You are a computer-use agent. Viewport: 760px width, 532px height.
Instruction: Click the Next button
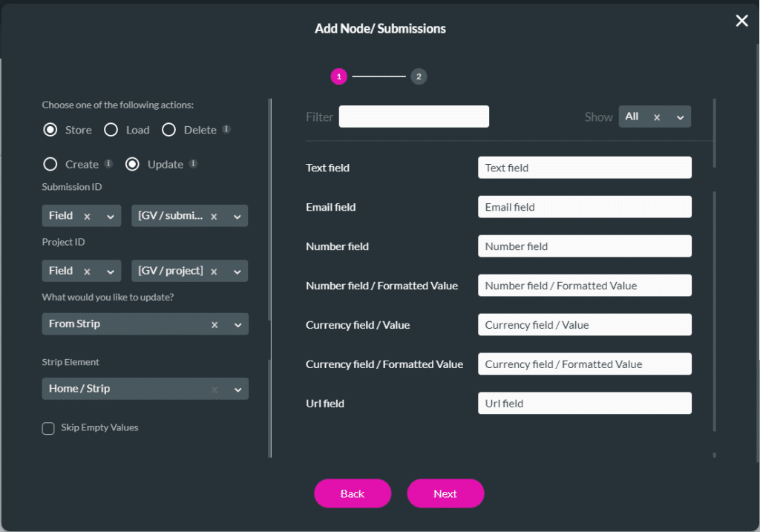(445, 493)
